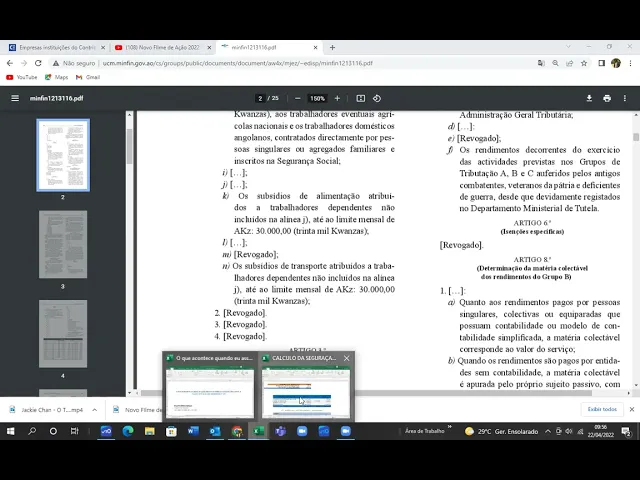The height and width of the screenshot is (480, 640).
Task: Launch Microsoft Edge from taskbar
Action: pyautogui.click(x=128, y=431)
